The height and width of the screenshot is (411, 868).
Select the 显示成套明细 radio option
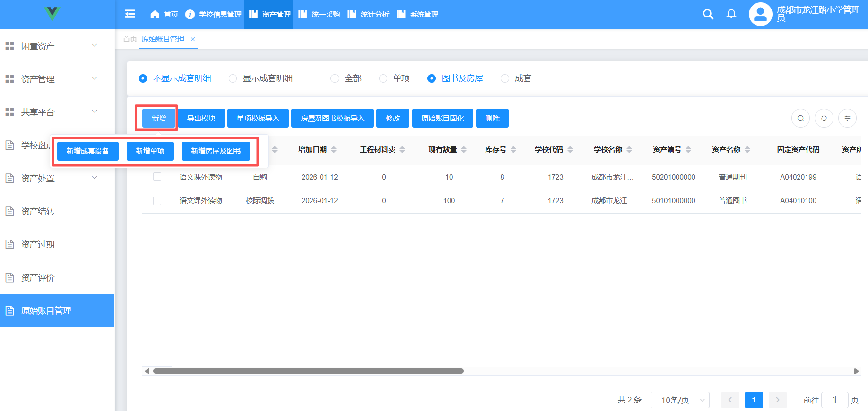coord(233,78)
